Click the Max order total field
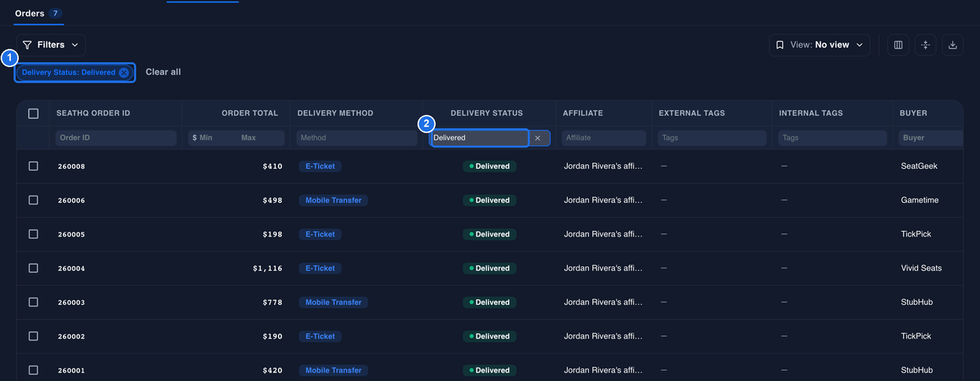This screenshot has height=381, width=980. click(261, 137)
